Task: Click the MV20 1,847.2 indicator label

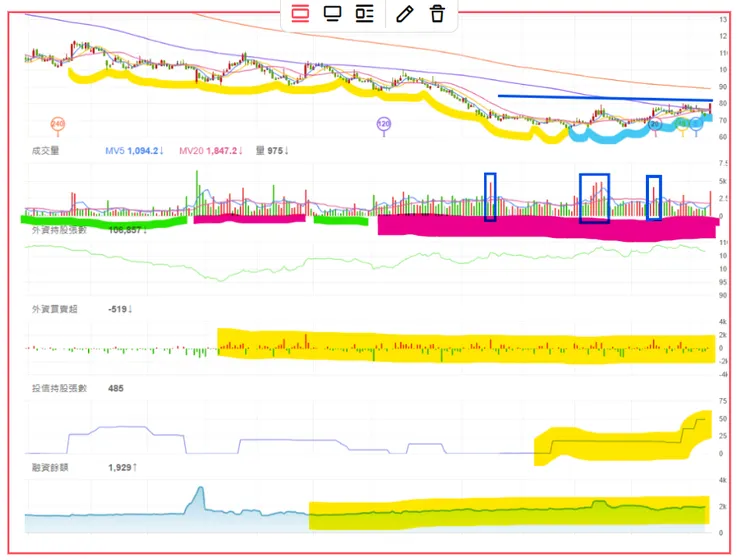Action: point(210,151)
